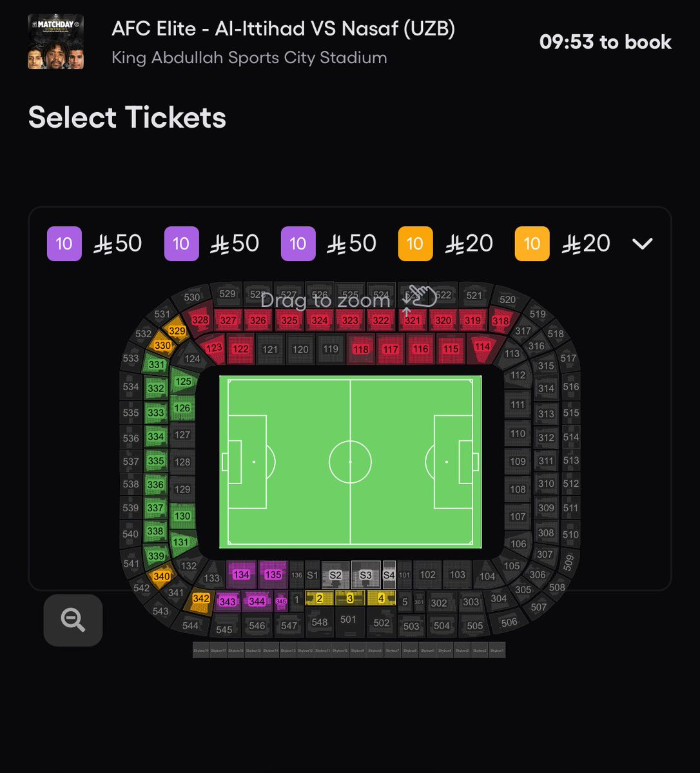700x773 pixels.
Task: Choose purple section 134
Action: click(x=241, y=574)
